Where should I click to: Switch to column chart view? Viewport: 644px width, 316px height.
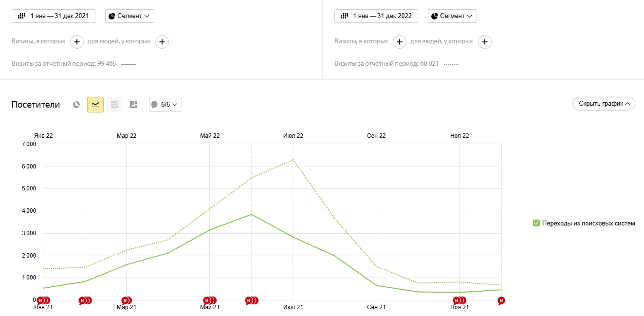click(133, 105)
